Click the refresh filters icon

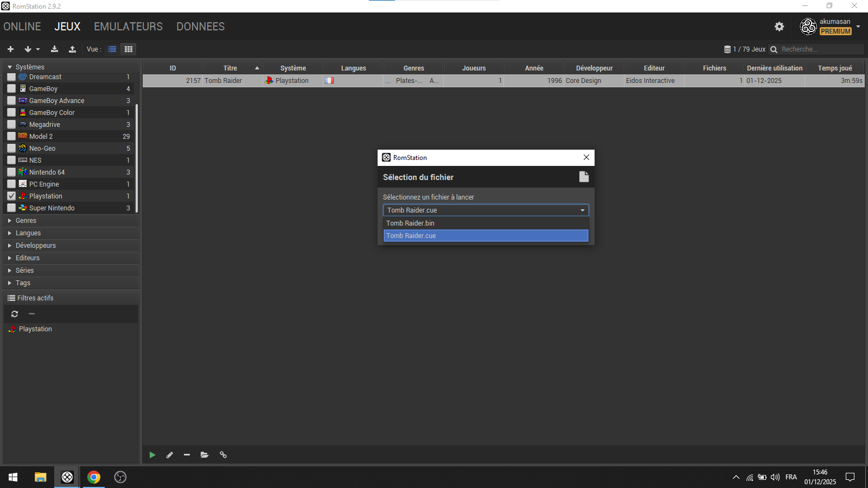(x=15, y=314)
